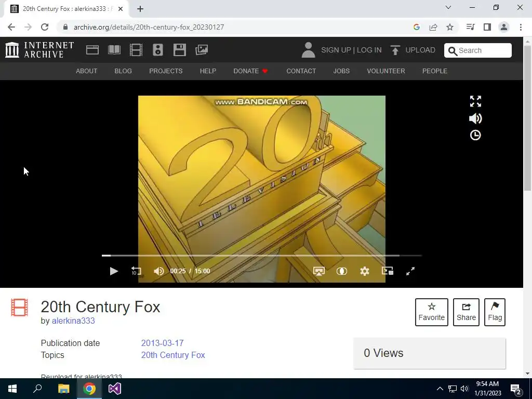This screenshot has height=399, width=532.
Task: Open the VOLUNTEER menu item
Action: (386, 71)
